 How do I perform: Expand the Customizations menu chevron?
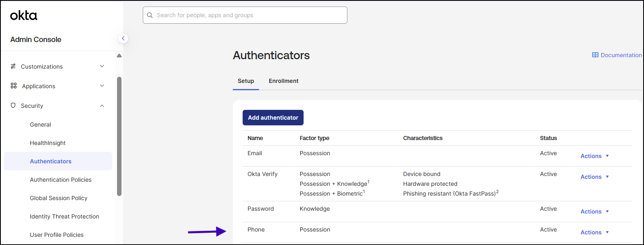[102, 66]
